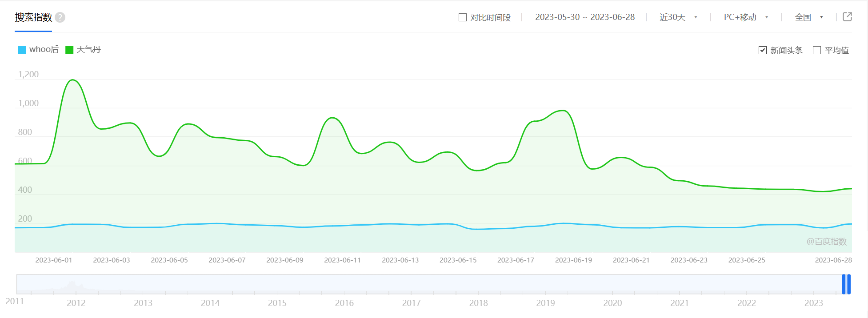Toggle the whoo后 series label in legend
Image resolution: width=868 pixels, height=318 pixels.
tap(44, 49)
